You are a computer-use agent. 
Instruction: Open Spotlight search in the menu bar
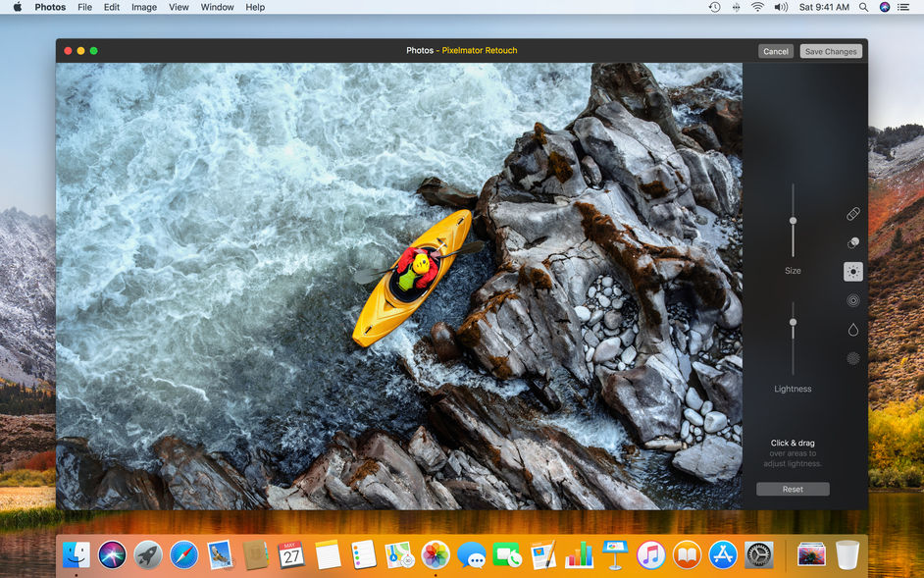863,7
